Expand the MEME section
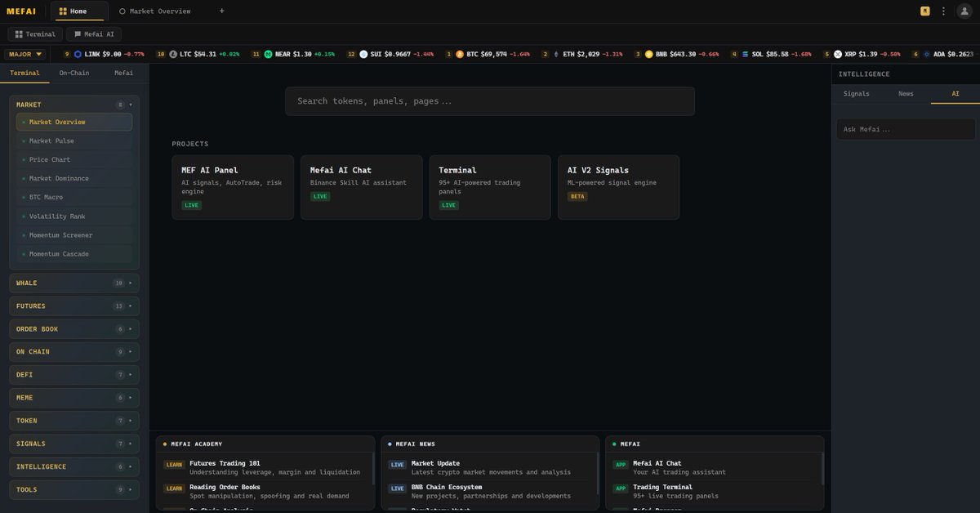 click(x=74, y=398)
